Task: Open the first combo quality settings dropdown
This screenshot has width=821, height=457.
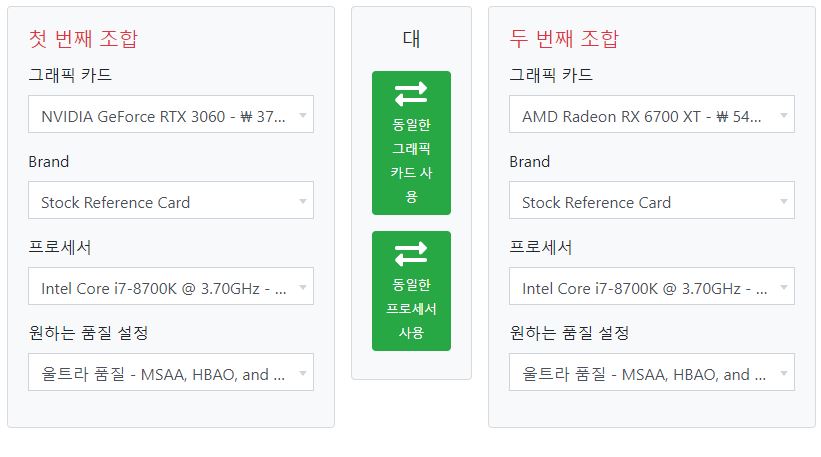Action: point(171,372)
